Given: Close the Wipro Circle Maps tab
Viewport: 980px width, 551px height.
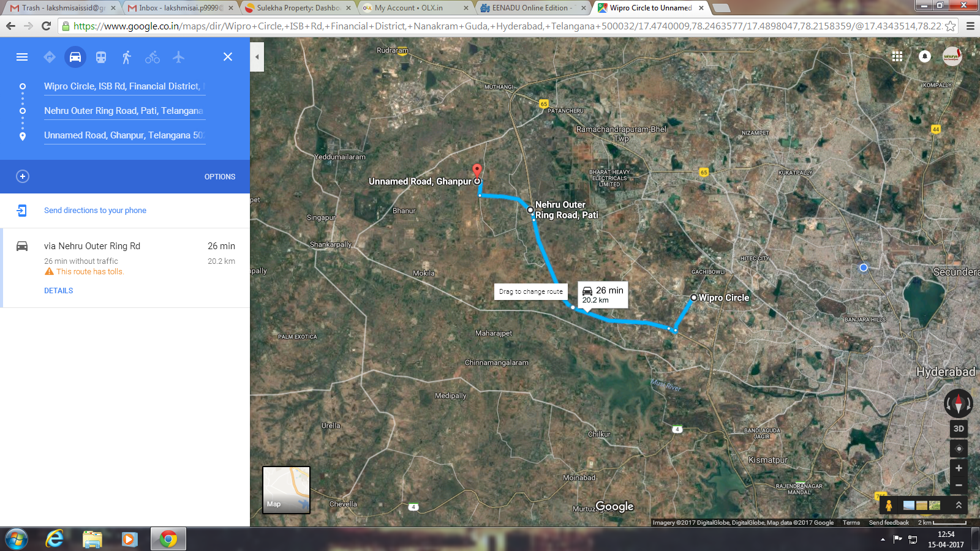Looking at the screenshot, I should click(701, 8).
